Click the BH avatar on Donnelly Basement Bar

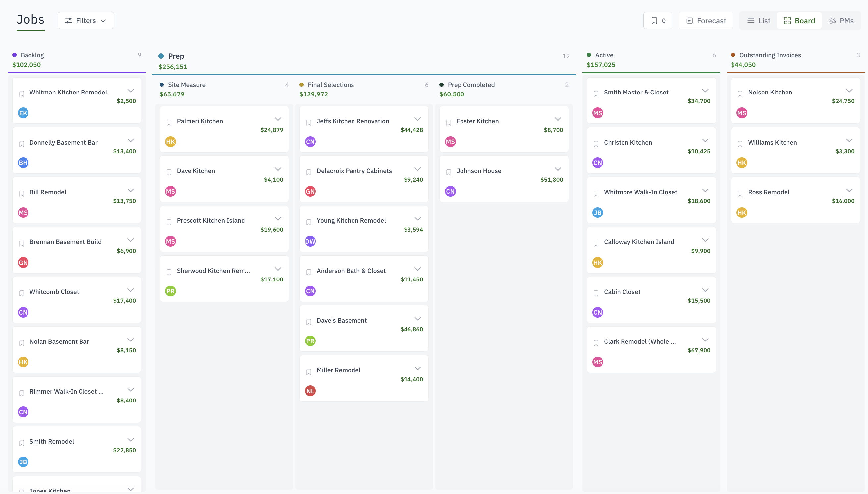click(23, 163)
